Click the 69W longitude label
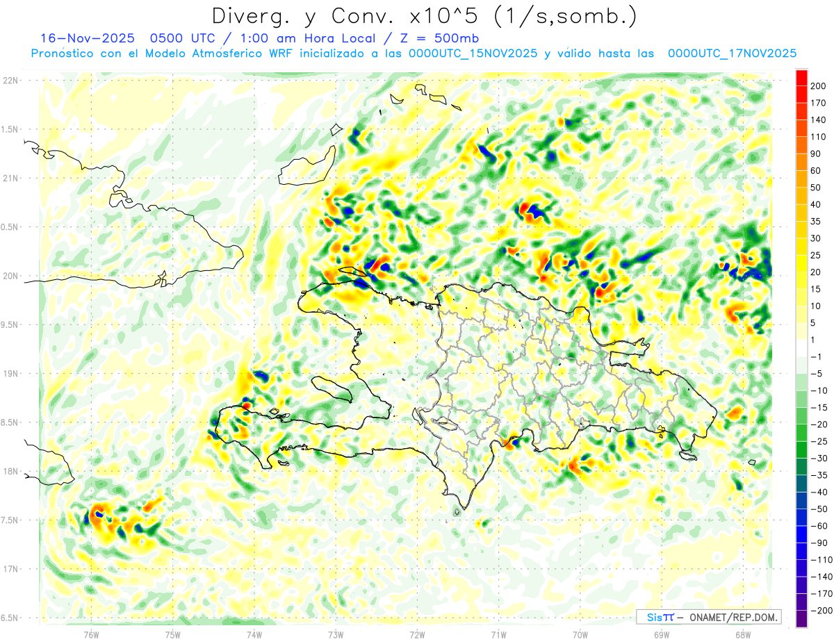 pos(661,635)
